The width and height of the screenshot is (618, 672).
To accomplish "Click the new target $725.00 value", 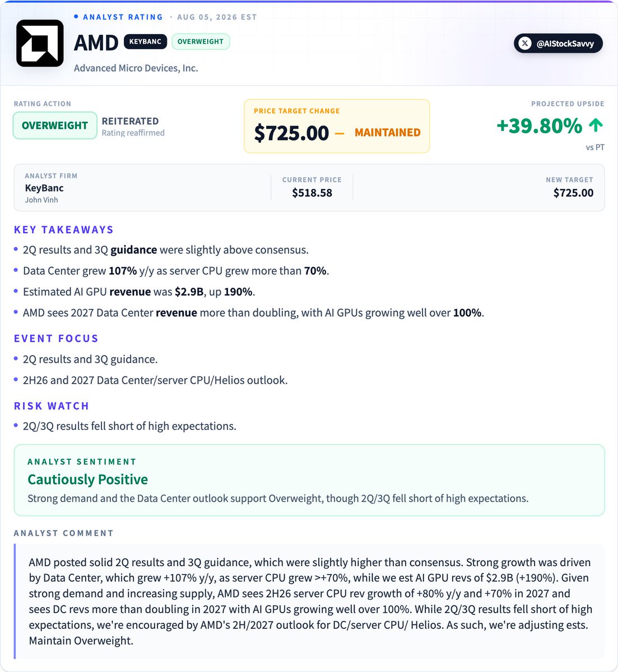I will pyautogui.click(x=573, y=193).
